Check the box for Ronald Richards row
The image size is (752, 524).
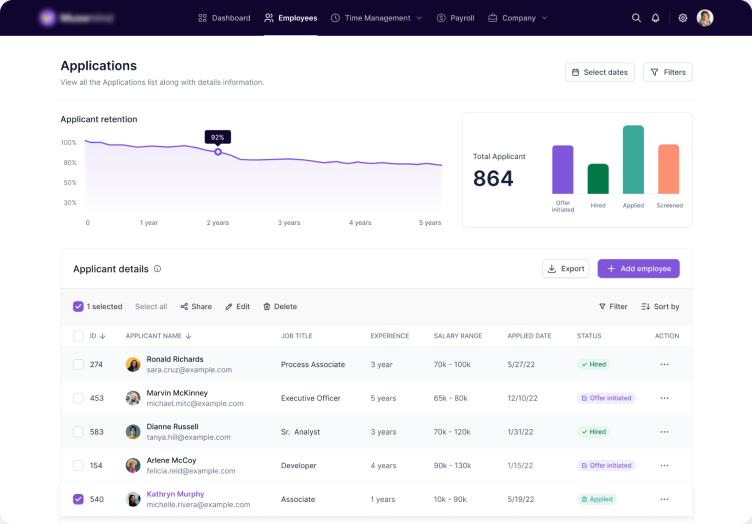[79, 365]
